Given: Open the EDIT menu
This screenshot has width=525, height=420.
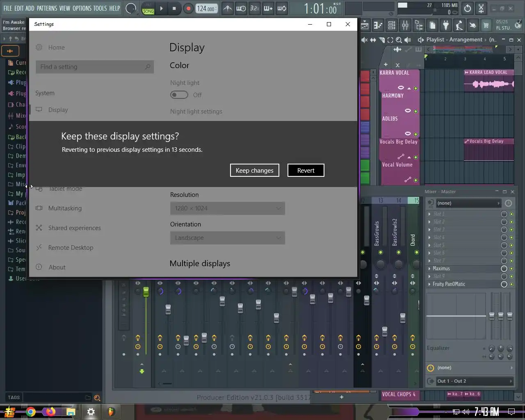Looking at the screenshot, I should (x=19, y=8).
